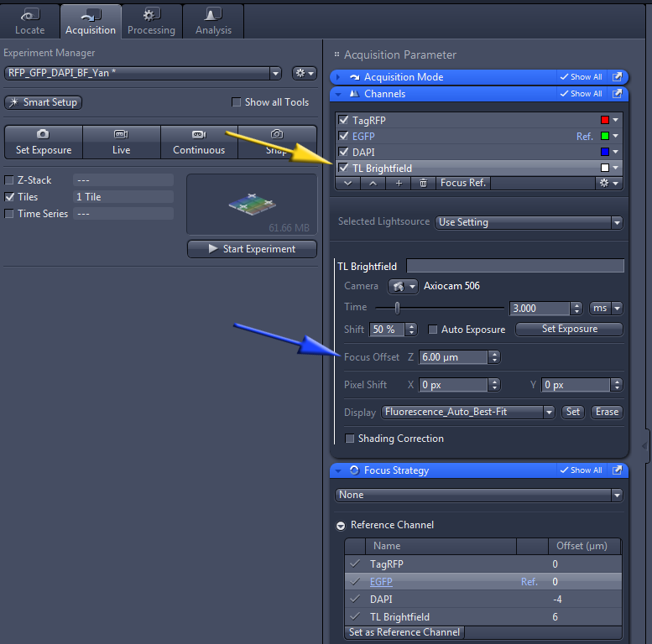The image size is (652, 644).
Task: Open the Selected Lightsource dropdown
Action: click(529, 222)
